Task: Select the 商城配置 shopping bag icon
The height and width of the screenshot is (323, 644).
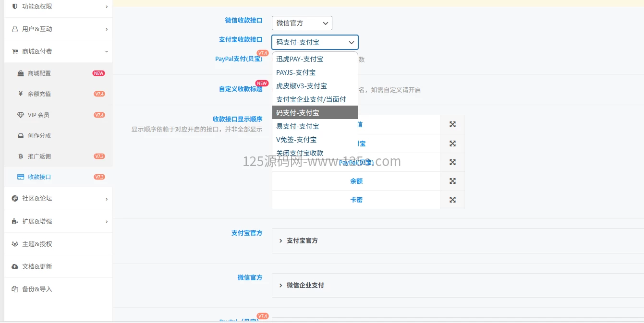Action: click(20, 72)
